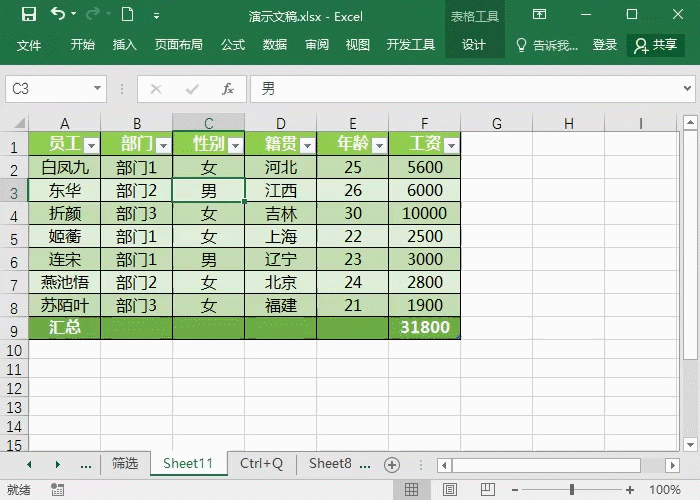Switch to the 公式 ribbon tab
The image size is (700, 500).
233,45
